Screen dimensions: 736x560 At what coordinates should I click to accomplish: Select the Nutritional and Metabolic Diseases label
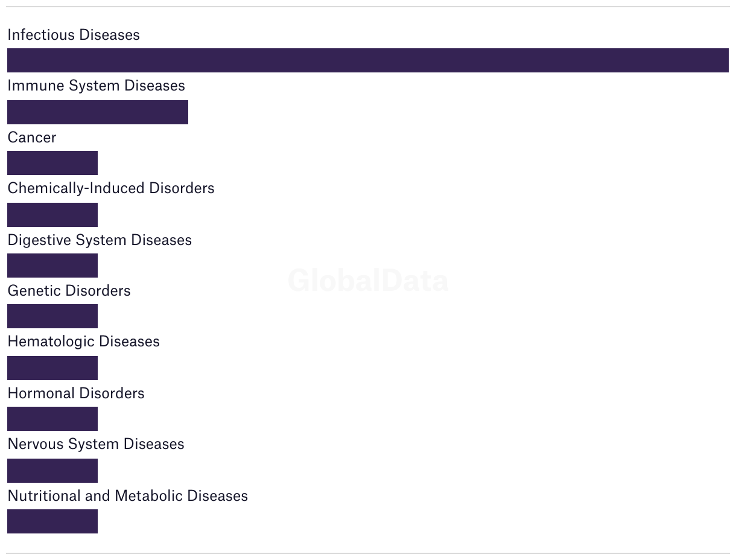[x=127, y=496]
